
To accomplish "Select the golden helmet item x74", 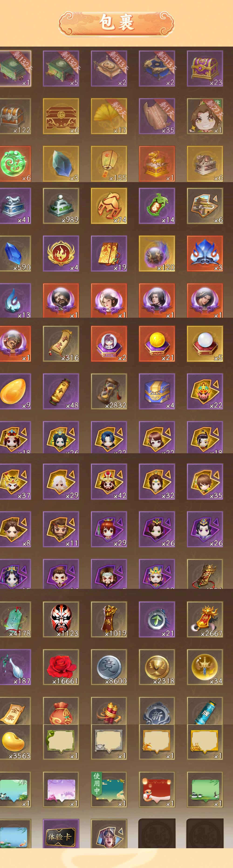I will click(x=109, y=206).
